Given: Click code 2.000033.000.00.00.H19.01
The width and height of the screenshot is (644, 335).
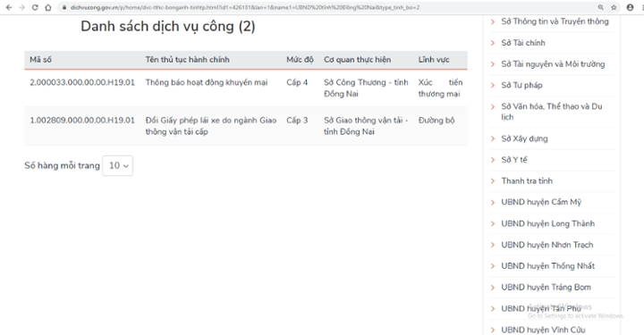Looking at the screenshot, I should [x=82, y=82].
